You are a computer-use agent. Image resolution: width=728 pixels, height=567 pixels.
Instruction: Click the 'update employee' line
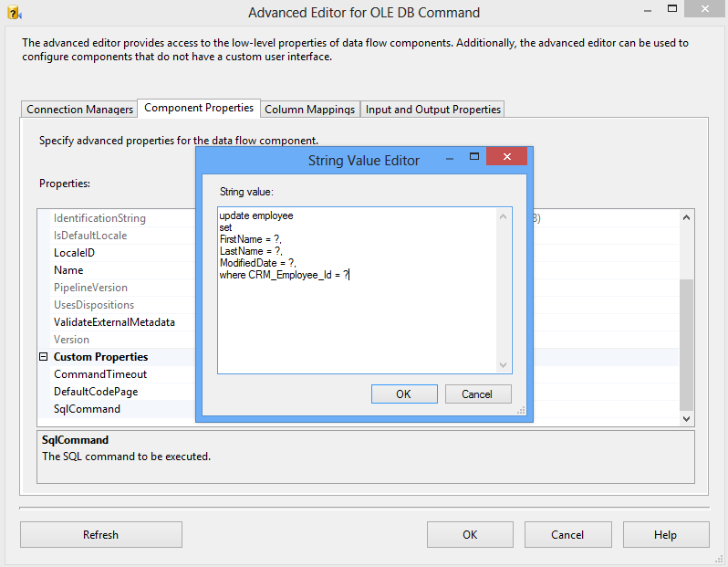point(256,215)
